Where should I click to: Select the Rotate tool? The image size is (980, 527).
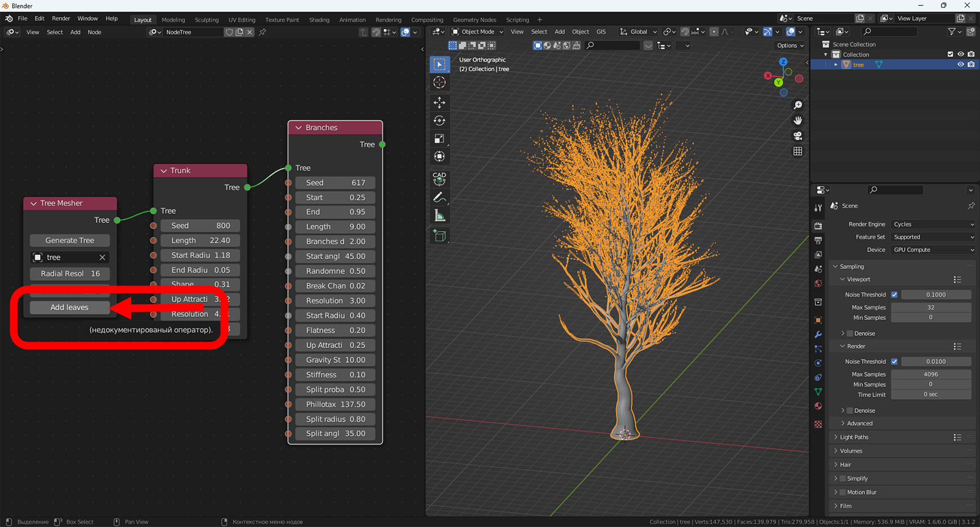[x=439, y=121]
